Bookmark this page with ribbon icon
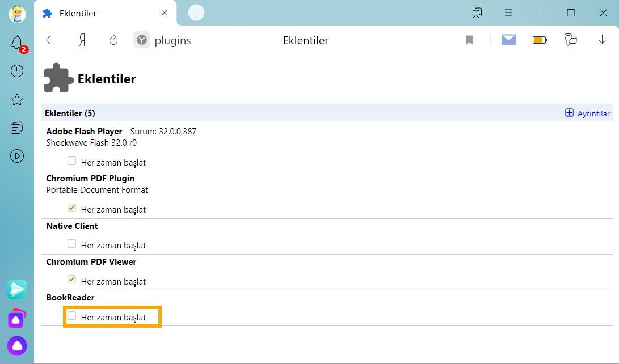 [469, 40]
